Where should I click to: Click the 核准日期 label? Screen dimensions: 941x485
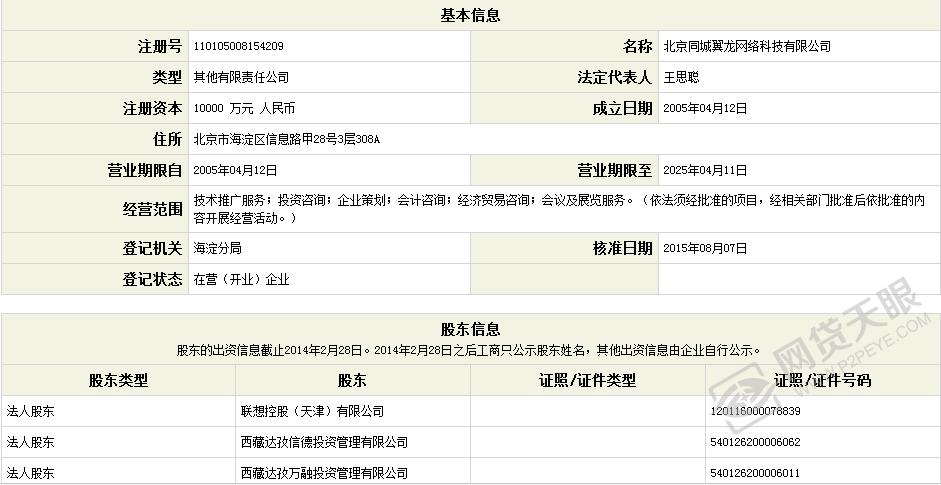(622, 248)
